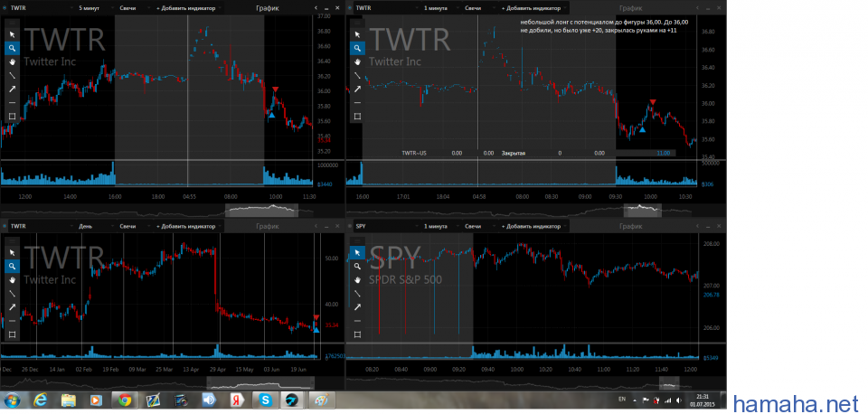Choose horizontal line tool in TWTR 1-minute chart
The height and width of the screenshot is (414, 868).
[x=357, y=102]
